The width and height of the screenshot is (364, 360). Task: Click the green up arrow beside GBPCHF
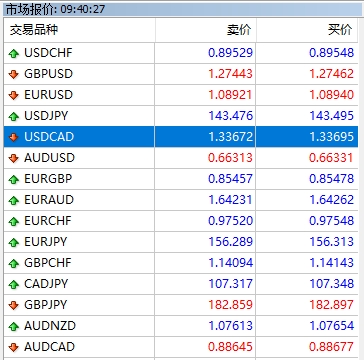(x=14, y=263)
